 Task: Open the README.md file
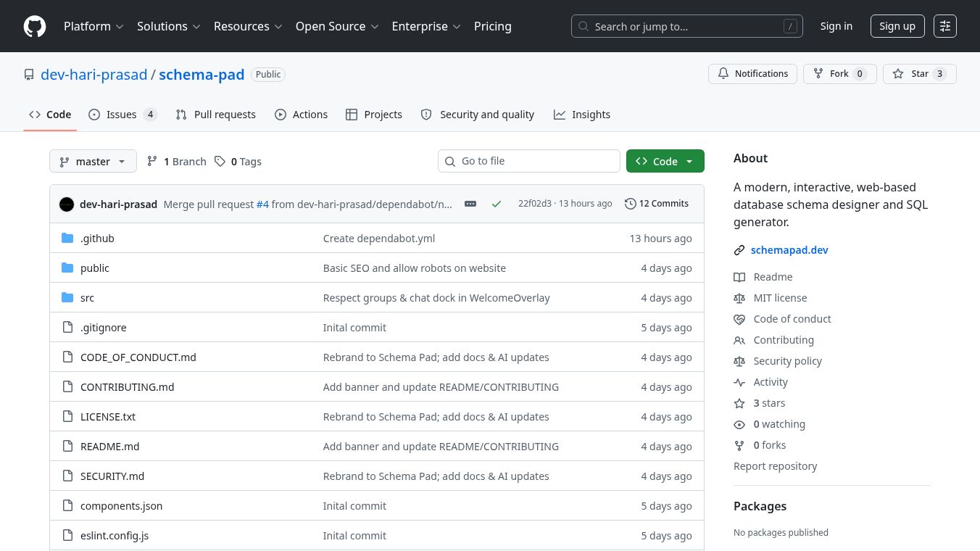pos(109,447)
